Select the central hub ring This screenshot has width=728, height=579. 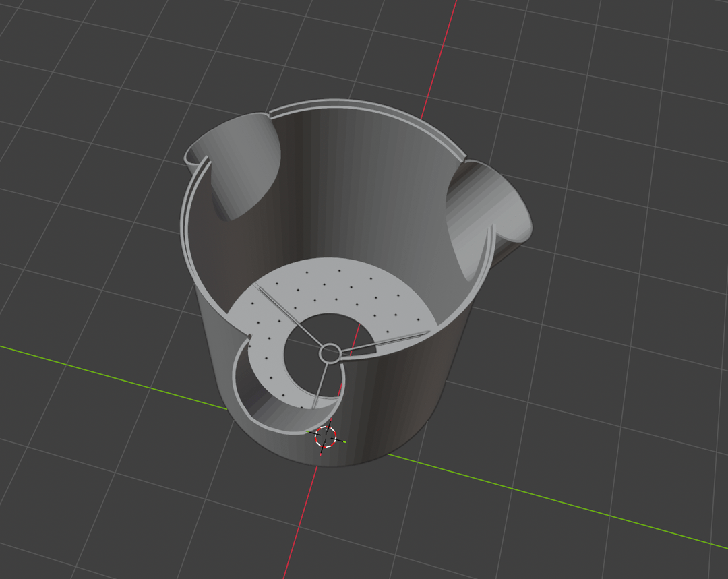330,353
